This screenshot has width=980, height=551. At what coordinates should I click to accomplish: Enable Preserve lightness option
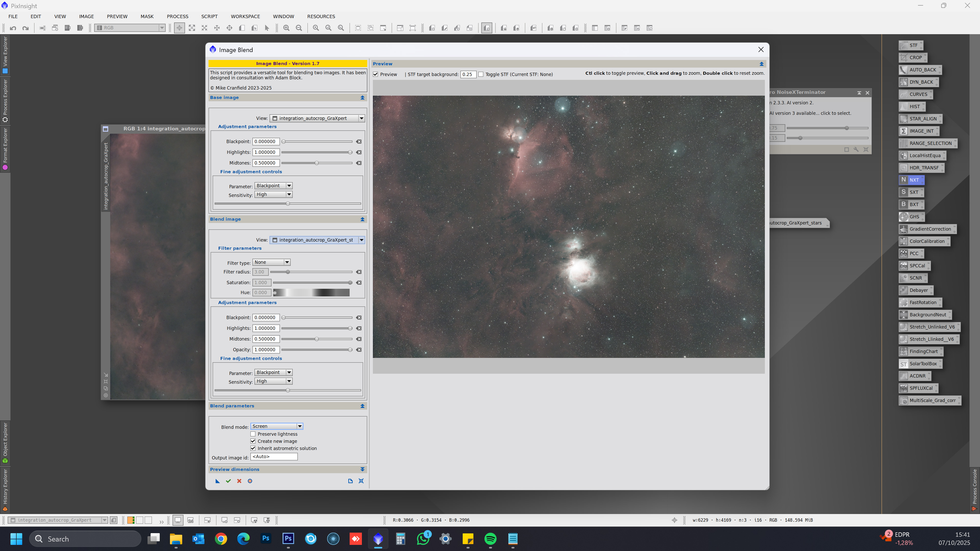point(253,434)
